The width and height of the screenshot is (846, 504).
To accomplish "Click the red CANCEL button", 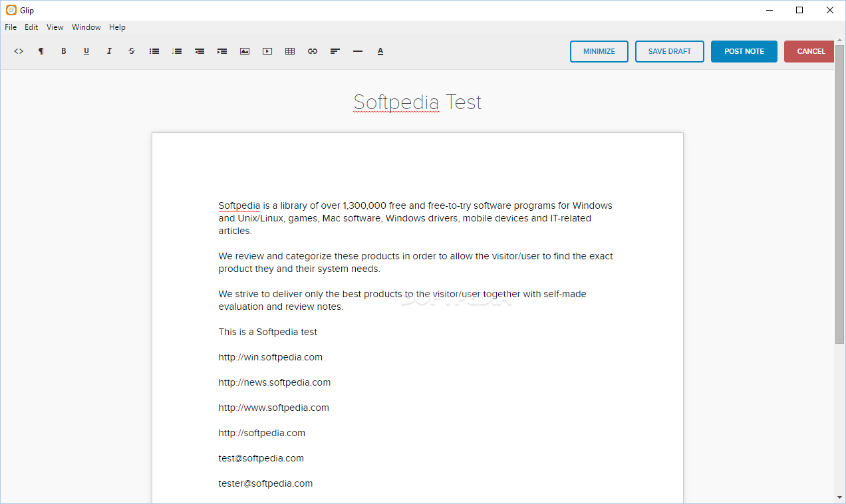I will point(809,51).
